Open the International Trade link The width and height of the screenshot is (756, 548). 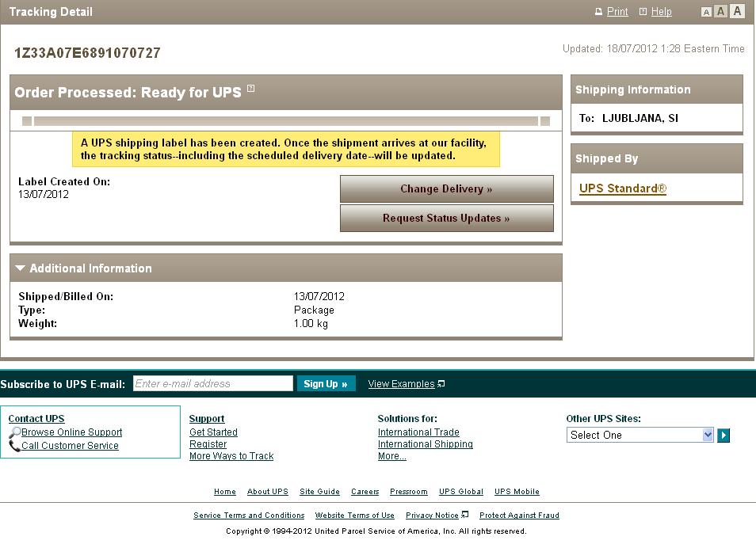tap(418, 432)
